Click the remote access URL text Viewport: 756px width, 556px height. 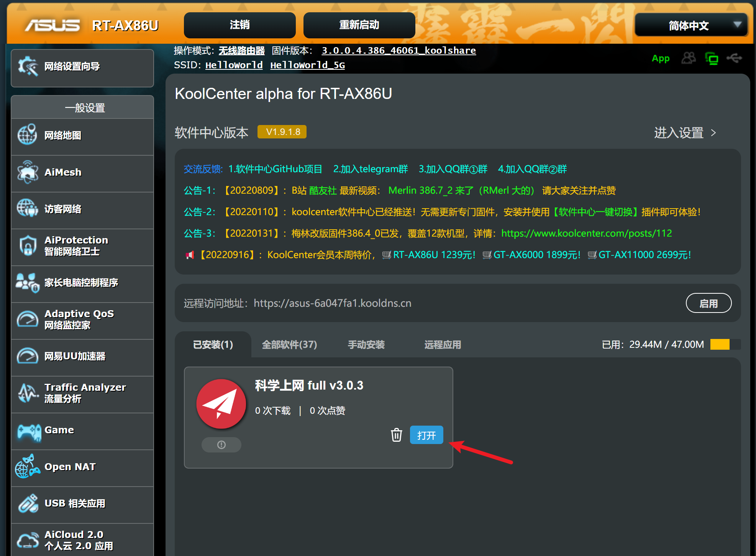[x=332, y=303]
